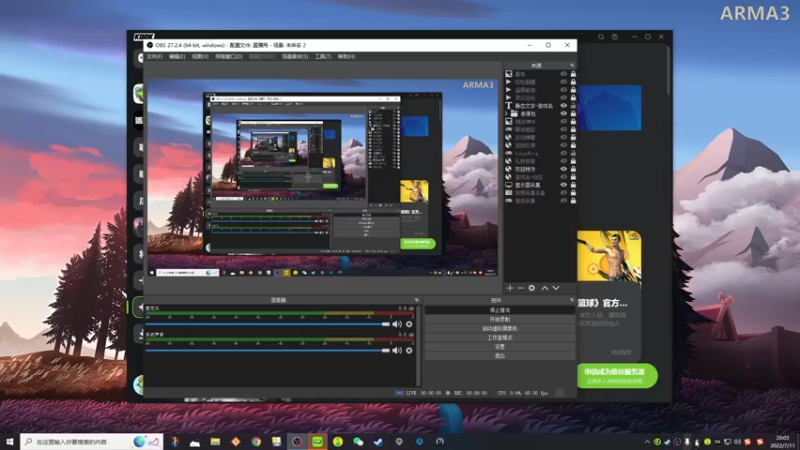Open 麦克风 channel gear settings in mixer
The image size is (800, 450).
pos(409,324)
